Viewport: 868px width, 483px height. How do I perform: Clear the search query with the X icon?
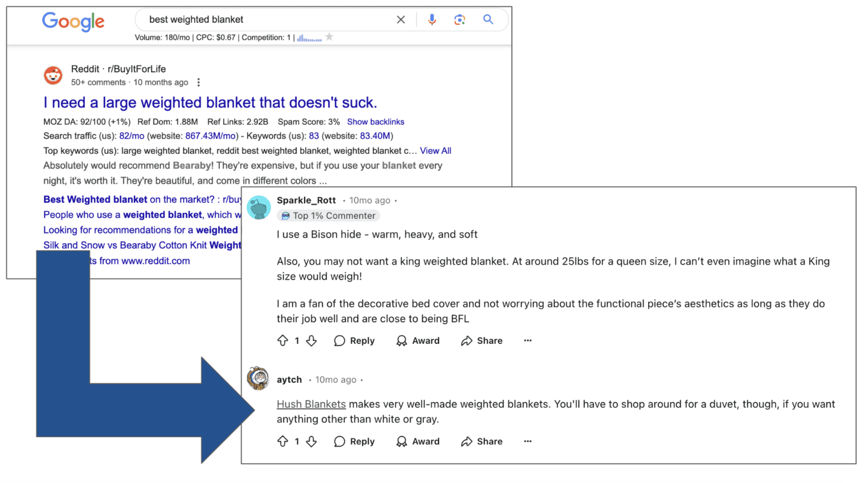tap(401, 19)
